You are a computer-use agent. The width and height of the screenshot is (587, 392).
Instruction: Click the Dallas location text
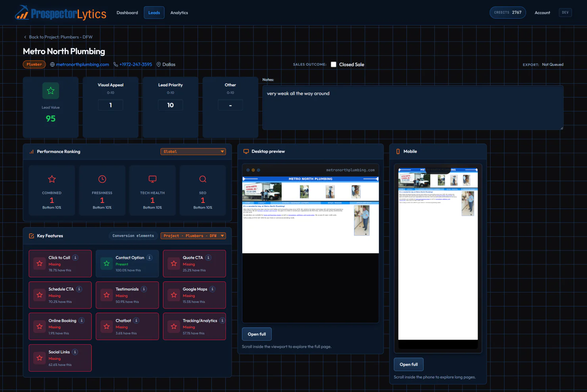[169, 65]
